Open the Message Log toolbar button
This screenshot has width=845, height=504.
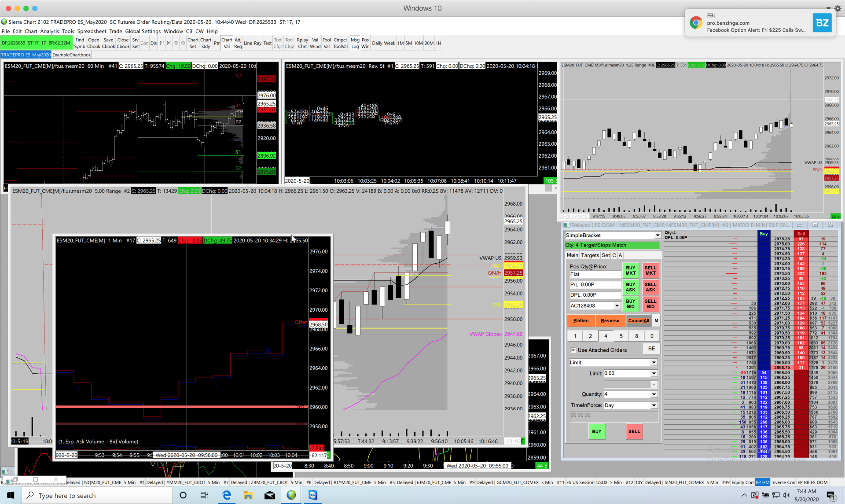point(355,43)
